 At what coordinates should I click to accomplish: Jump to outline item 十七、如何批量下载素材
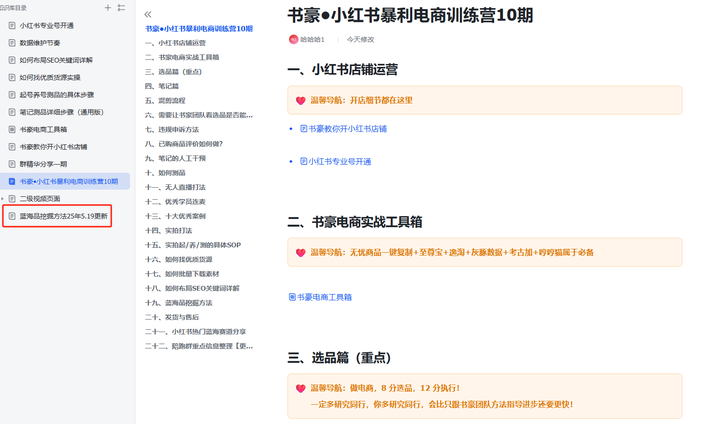(x=182, y=274)
